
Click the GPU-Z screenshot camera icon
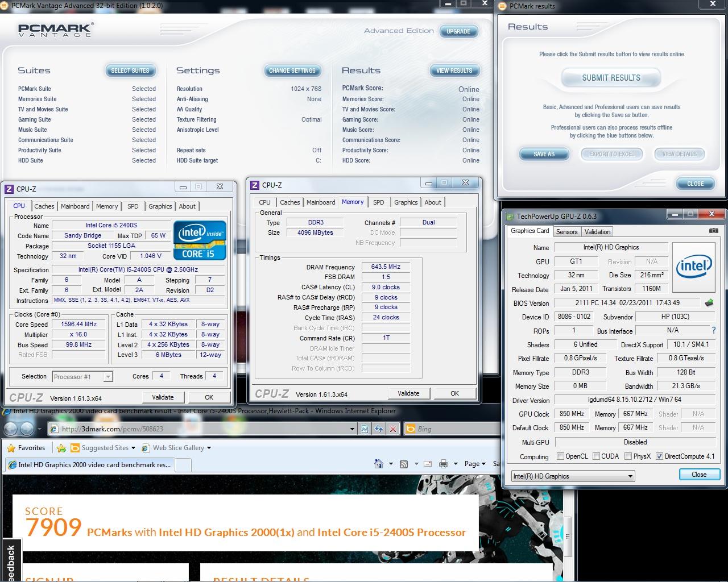click(714, 231)
